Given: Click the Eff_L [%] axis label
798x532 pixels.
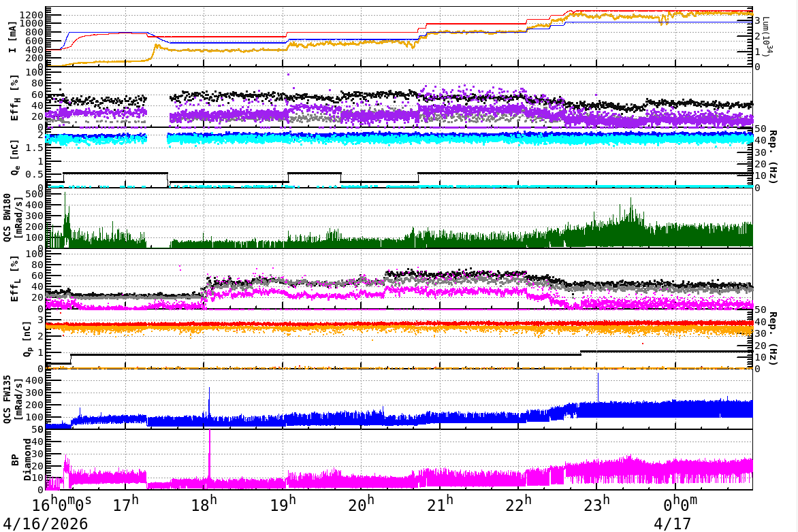Looking at the screenshot, I should click(15, 279).
